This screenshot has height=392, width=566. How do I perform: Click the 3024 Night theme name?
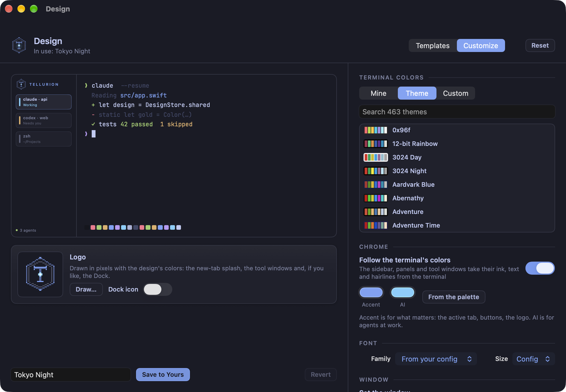409,171
